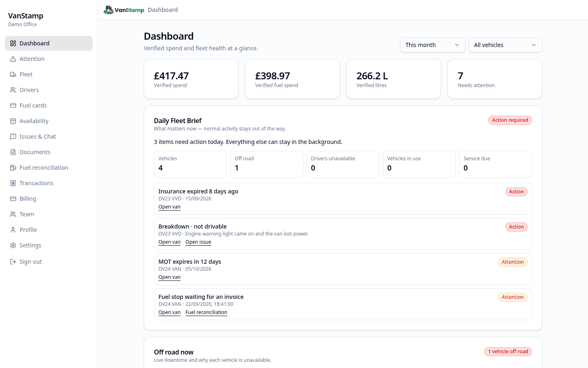Open issue for the Breakdown item
This screenshot has width=588, height=368.
(x=198, y=242)
